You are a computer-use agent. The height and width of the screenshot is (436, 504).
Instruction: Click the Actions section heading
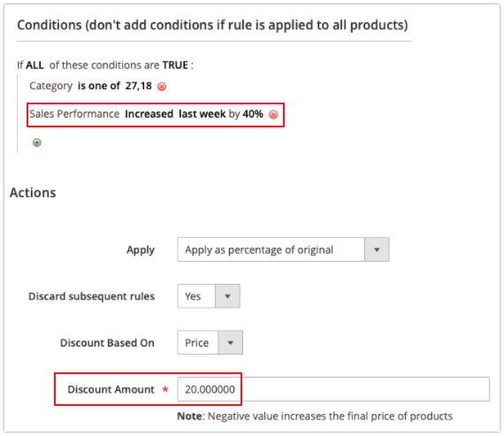[x=33, y=193]
